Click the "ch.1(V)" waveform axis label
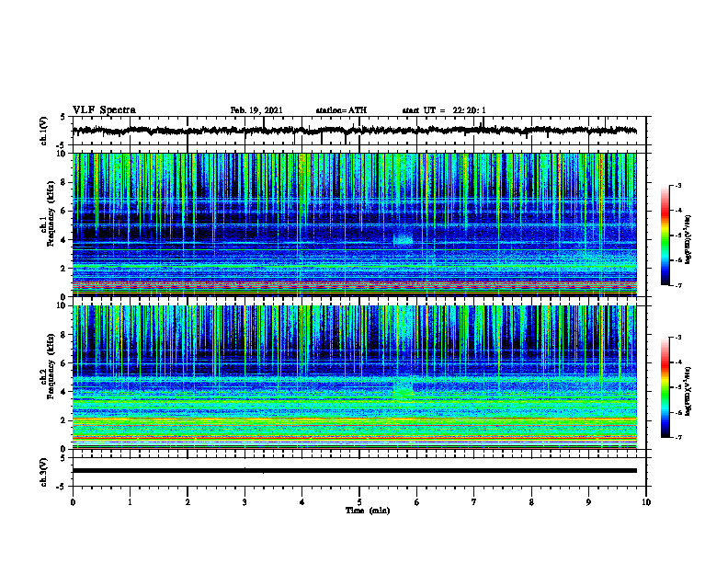The width and height of the screenshot is (728, 563). [44, 131]
